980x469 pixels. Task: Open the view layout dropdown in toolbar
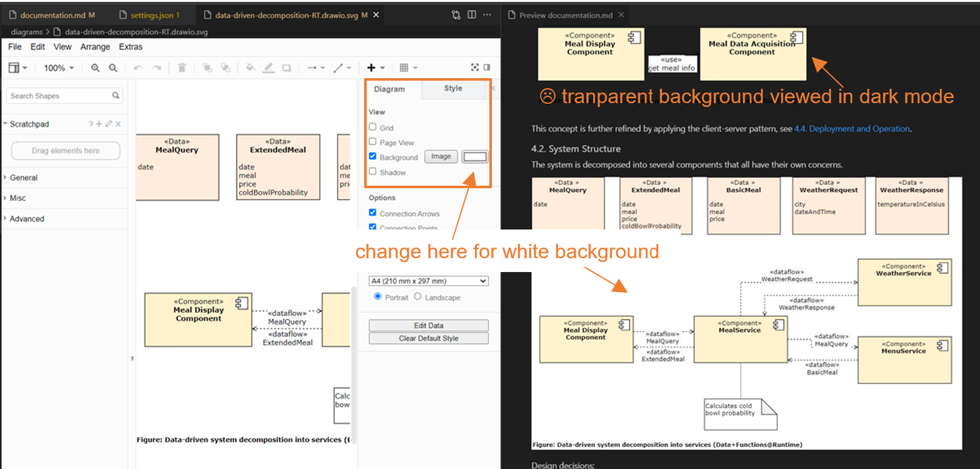pos(18,68)
